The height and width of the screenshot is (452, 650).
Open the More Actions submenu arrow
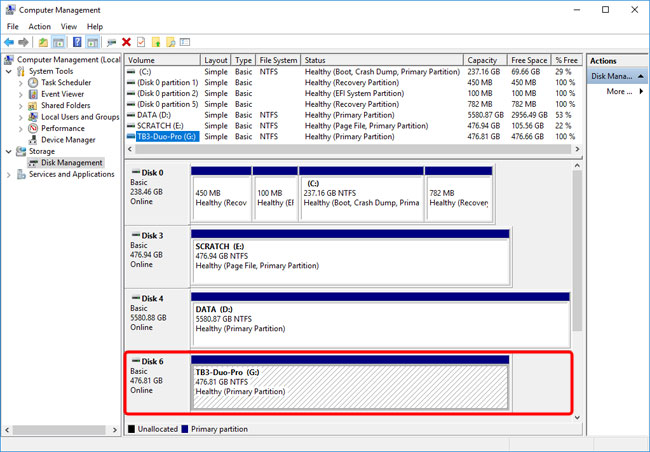click(x=641, y=92)
